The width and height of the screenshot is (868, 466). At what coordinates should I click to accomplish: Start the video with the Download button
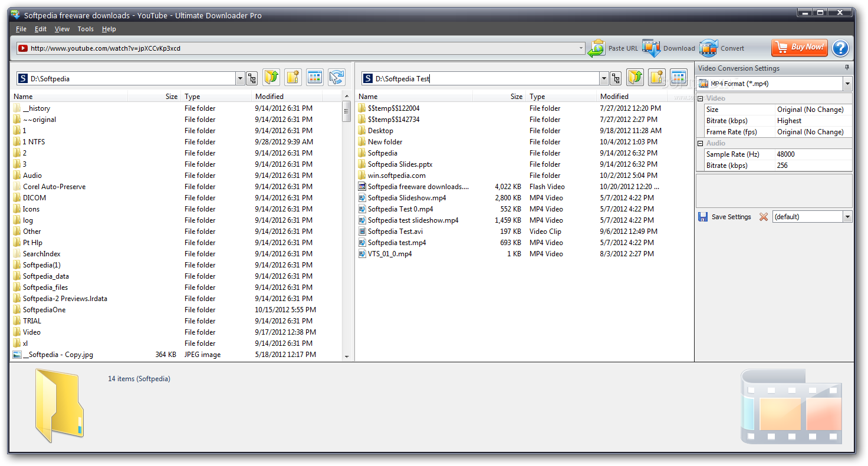click(x=669, y=48)
